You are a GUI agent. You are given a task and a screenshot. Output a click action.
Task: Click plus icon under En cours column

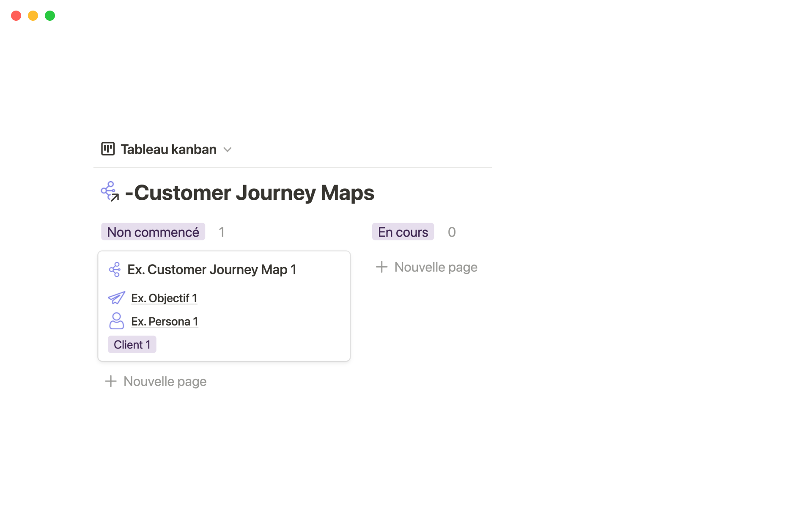click(x=381, y=267)
